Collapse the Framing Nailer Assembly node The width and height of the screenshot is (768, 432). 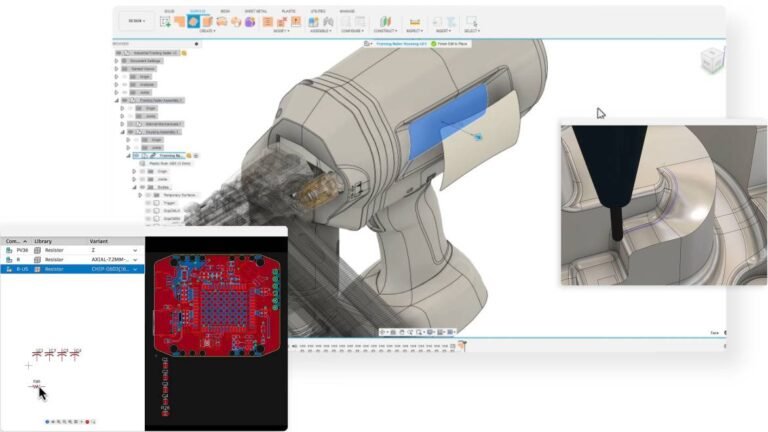[x=117, y=100]
